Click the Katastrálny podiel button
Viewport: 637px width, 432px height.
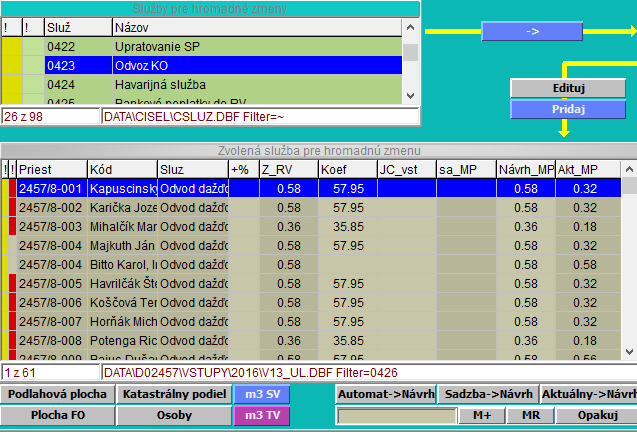point(174,394)
